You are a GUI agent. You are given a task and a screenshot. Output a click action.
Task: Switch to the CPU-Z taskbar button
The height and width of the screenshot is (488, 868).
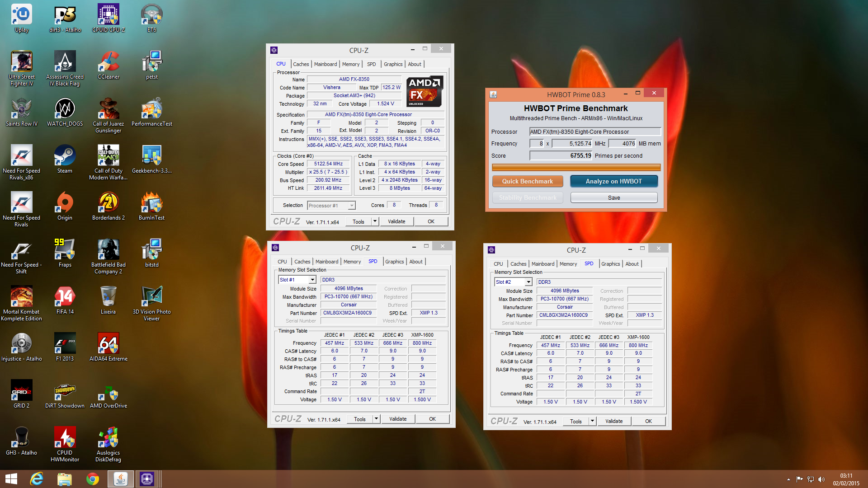tap(147, 479)
